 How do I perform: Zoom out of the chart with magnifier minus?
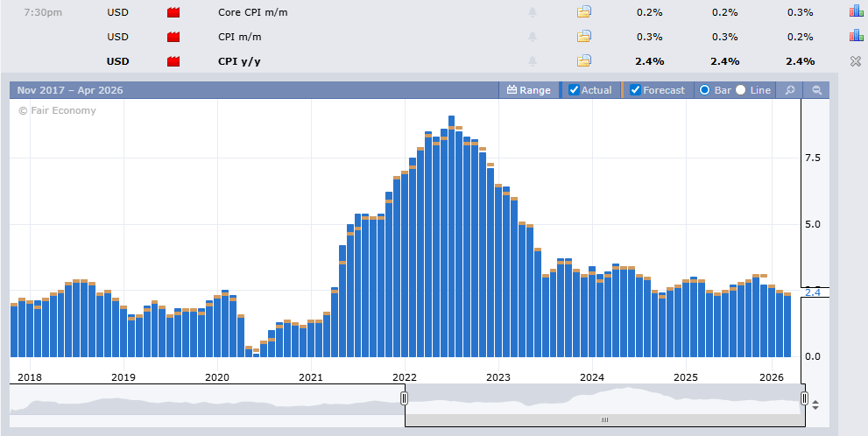816,90
